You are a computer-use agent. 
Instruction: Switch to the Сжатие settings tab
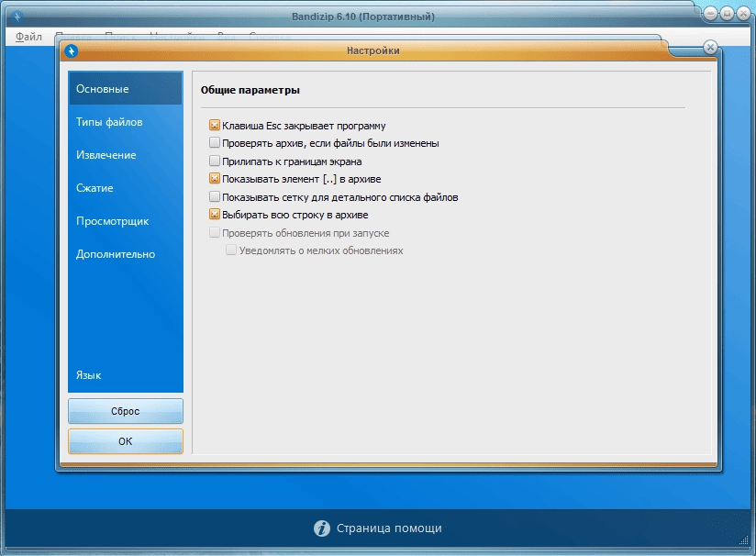point(126,188)
